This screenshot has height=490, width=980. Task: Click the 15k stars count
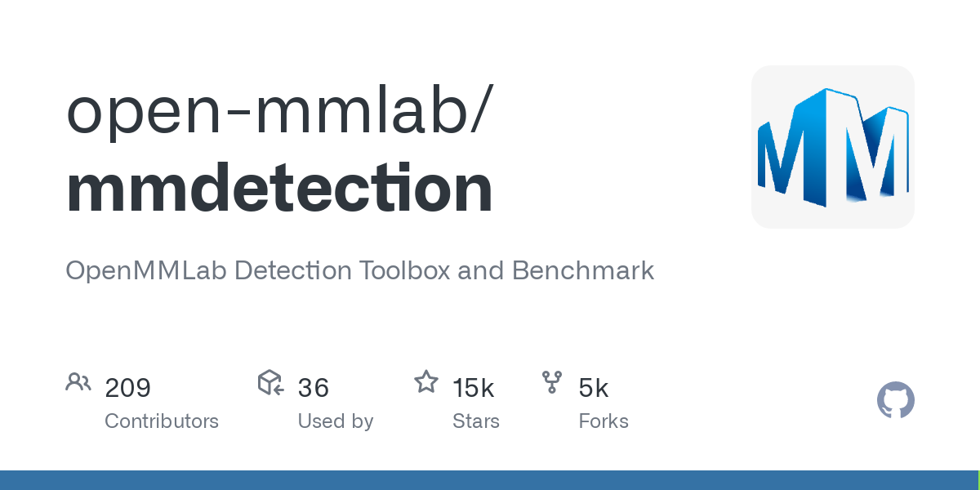pos(474,388)
